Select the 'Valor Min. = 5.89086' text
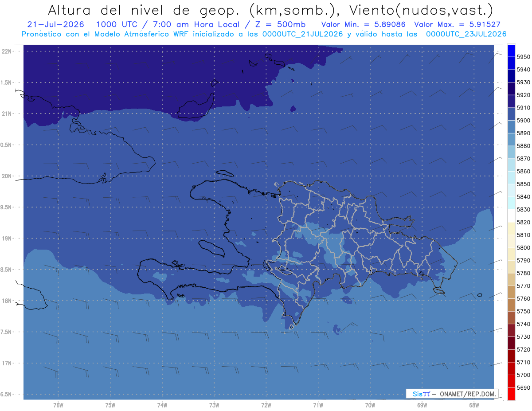532x411 pixels. (x=364, y=24)
